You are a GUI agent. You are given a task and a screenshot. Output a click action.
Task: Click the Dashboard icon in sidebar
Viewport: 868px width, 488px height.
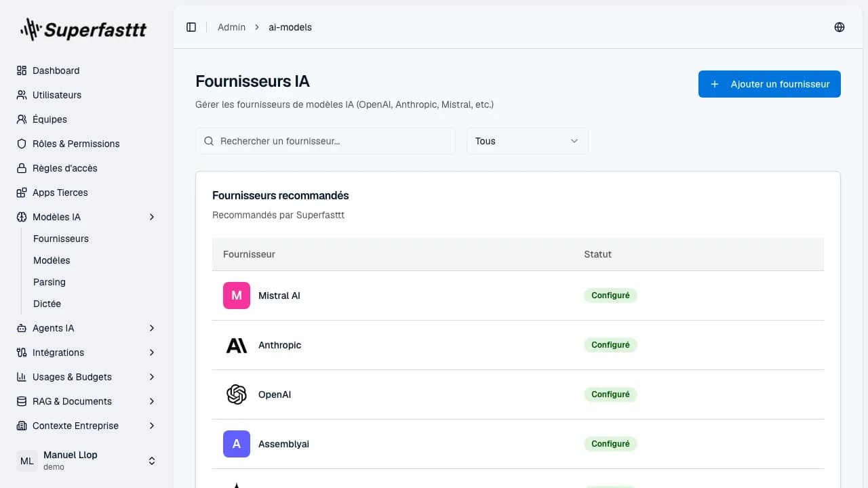pyautogui.click(x=22, y=70)
